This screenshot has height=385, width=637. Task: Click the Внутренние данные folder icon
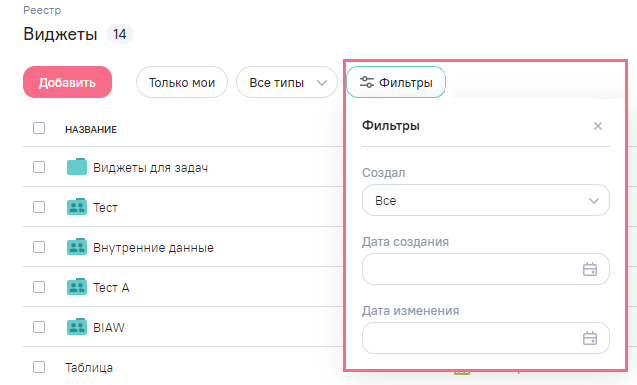click(77, 247)
